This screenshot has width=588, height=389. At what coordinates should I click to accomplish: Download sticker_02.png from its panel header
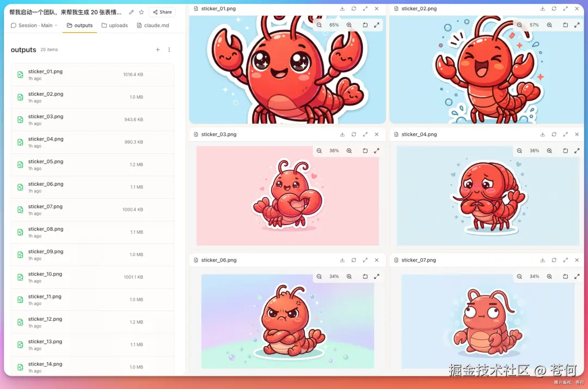coord(543,9)
